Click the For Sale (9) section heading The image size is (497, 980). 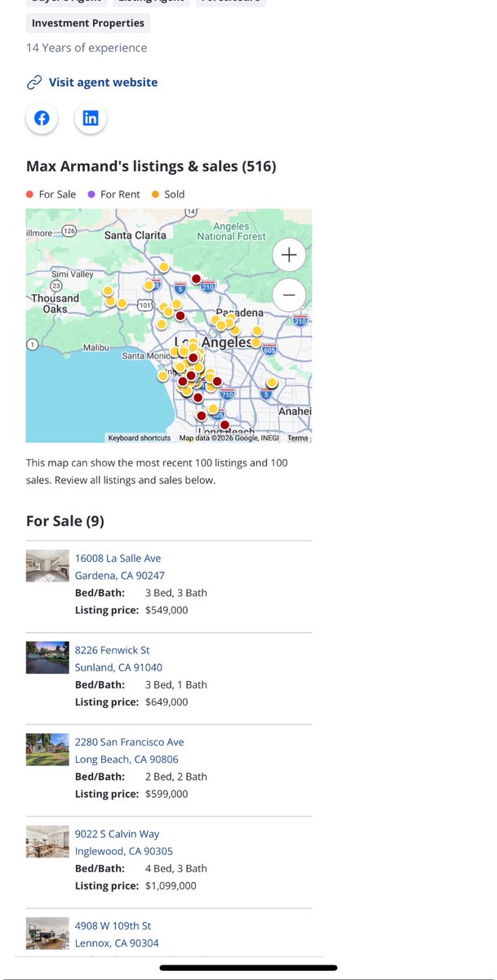(x=65, y=521)
